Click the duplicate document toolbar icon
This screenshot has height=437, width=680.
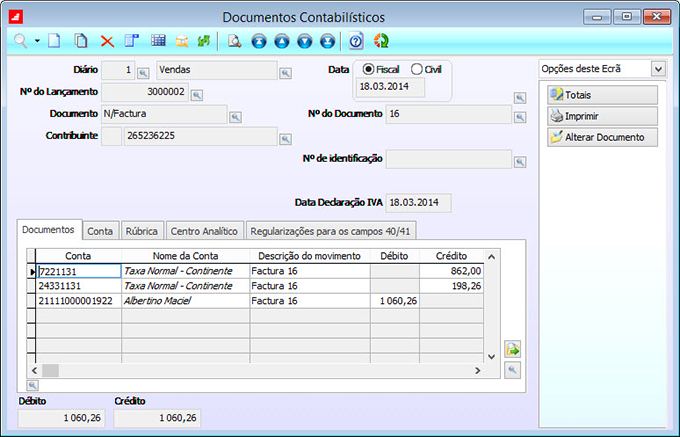[81, 41]
